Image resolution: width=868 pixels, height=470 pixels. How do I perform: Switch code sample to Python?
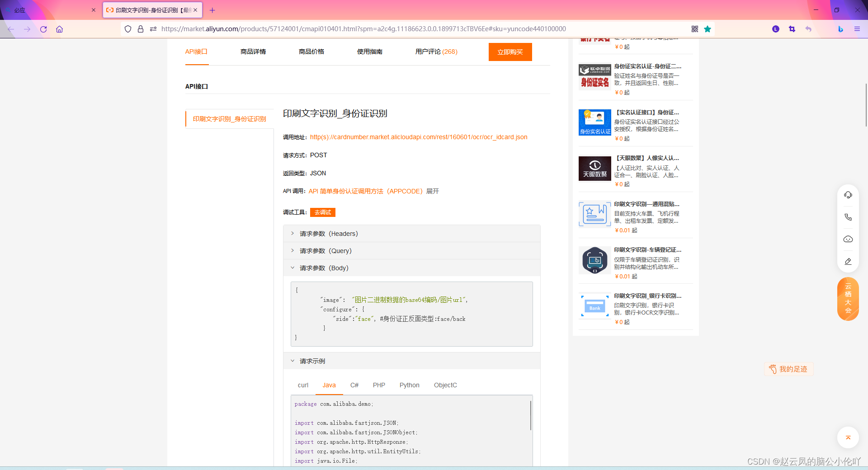click(410, 385)
